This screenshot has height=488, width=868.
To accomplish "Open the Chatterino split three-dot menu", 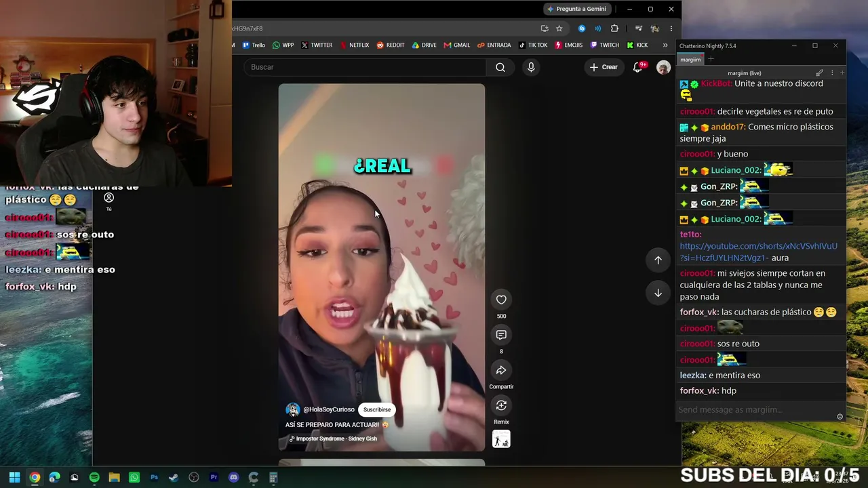I will click(x=832, y=73).
